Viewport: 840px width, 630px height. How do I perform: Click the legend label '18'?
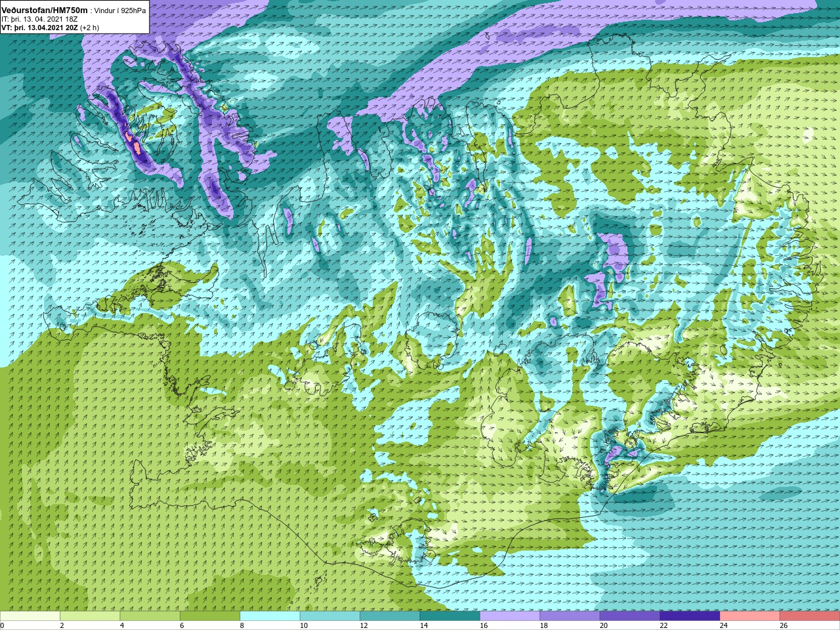[x=543, y=625]
